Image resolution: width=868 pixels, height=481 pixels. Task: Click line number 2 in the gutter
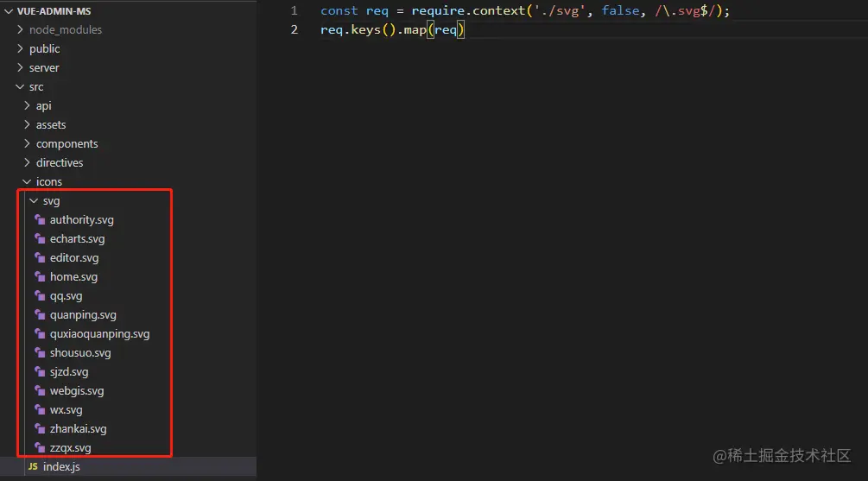coord(294,29)
